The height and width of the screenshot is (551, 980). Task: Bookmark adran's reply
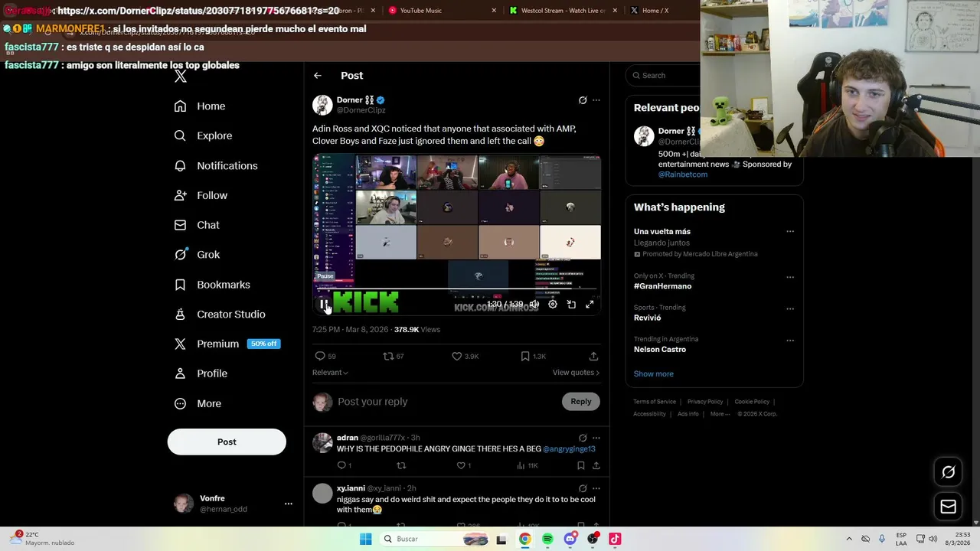(x=581, y=465)
